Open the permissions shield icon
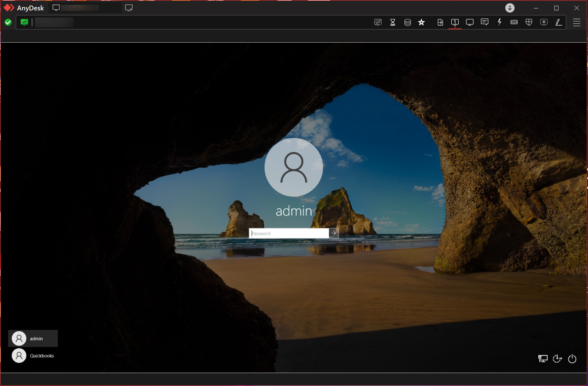The width and height of the screenshot is (588, 386). [x=529, y=22]
